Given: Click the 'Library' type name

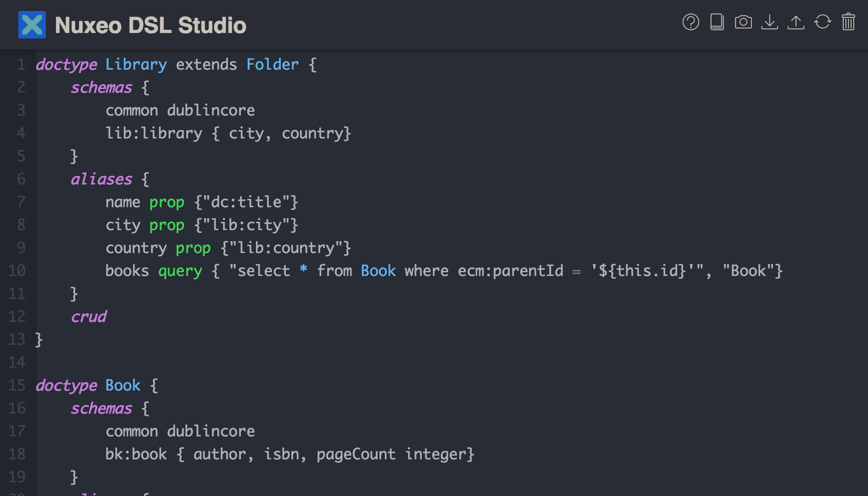Looking at the screenshot, I should 136,65.
